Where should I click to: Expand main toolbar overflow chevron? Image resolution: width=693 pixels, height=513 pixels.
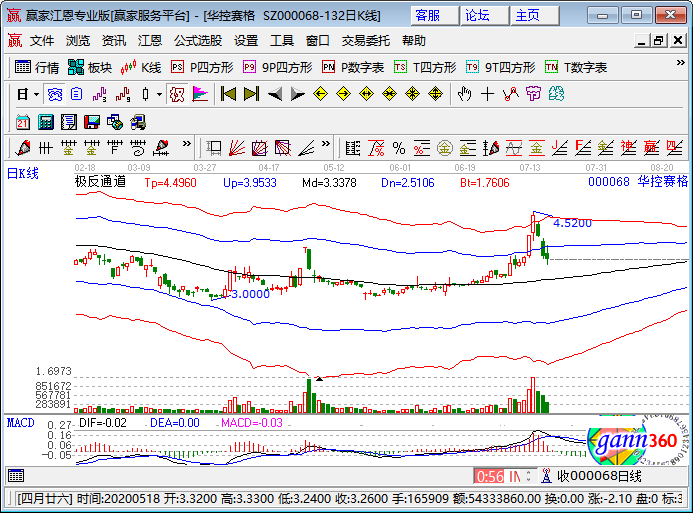click(x=681, y=63)
